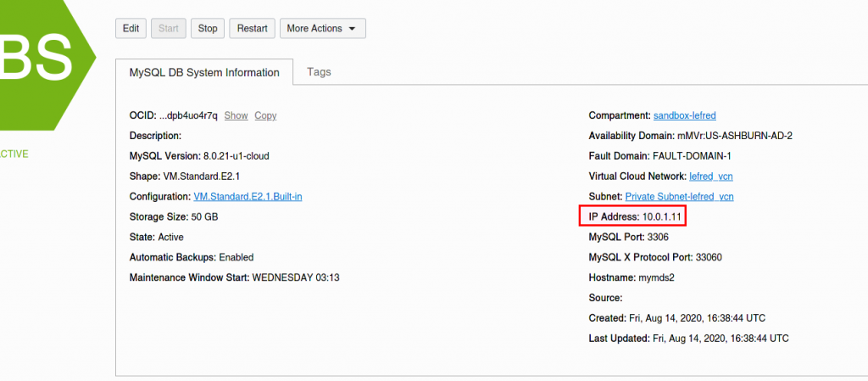Click MySQL X Protocol Port 33060
The image size is (868, 381).
[655, 257]
